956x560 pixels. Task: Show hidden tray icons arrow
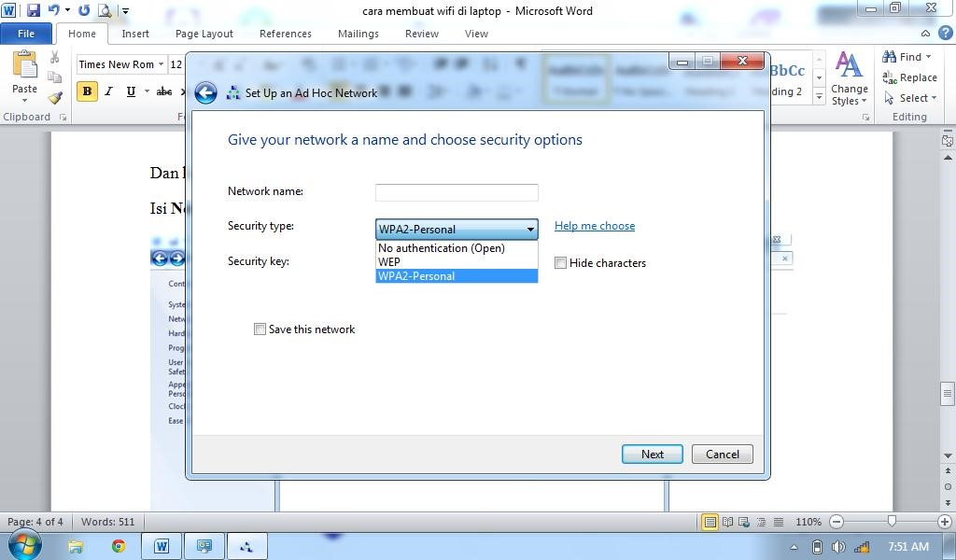(794, 547)
